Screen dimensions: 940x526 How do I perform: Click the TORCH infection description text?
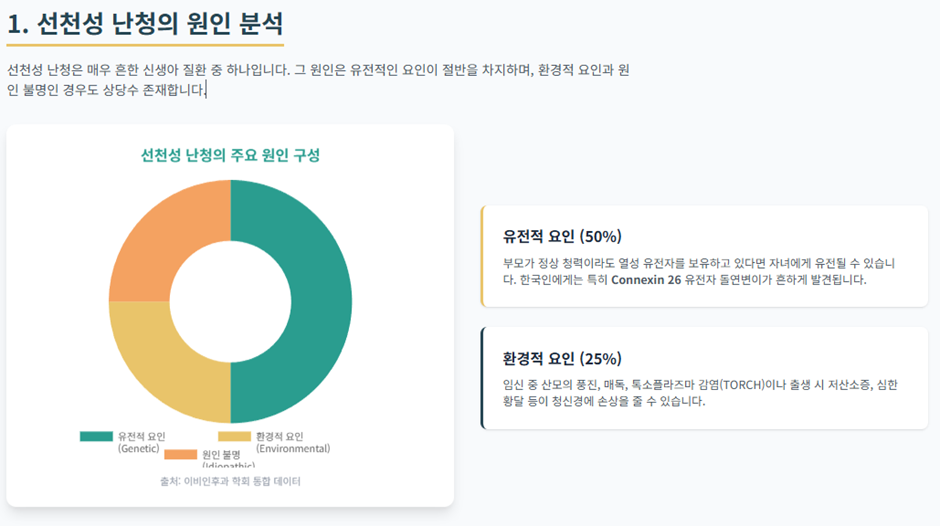(700, 393)
